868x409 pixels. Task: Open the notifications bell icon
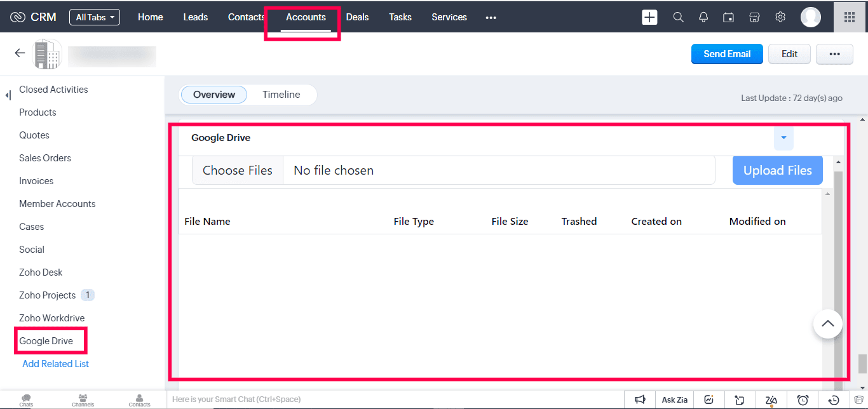click(x=703, y=17)
